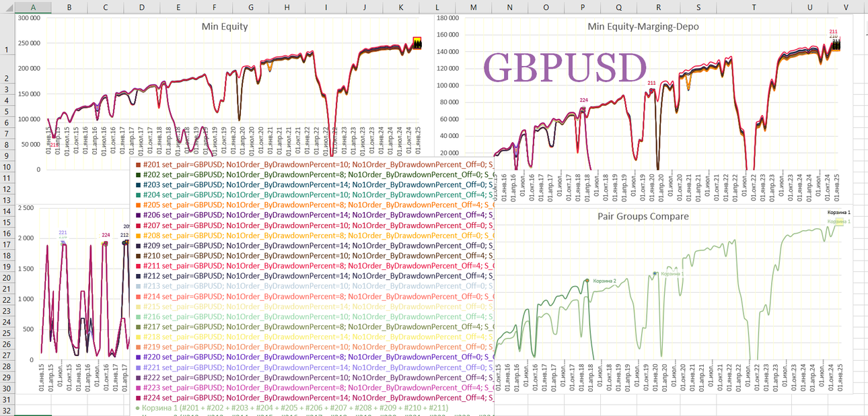Image resolution: width=868 pixels, height=416 pixels.
Task: Select row 30 header
Action: click(x=7, y=388)
